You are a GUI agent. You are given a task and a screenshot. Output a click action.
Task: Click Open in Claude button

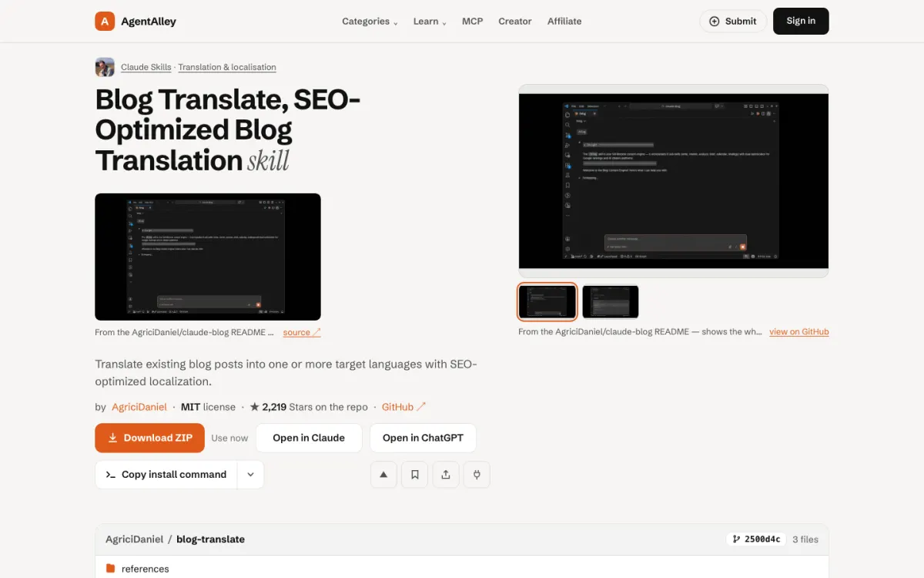[309, 438]
